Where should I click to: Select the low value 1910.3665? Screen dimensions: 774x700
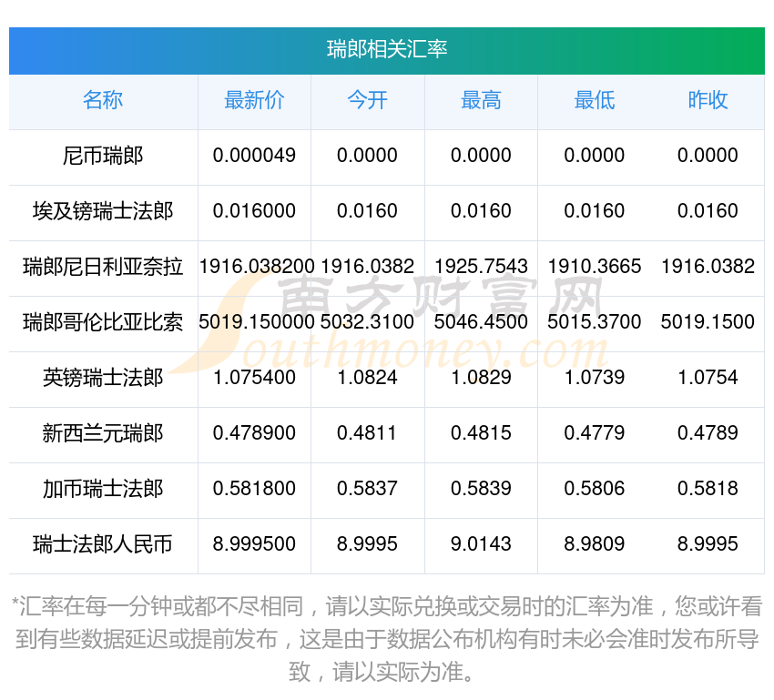595,267
